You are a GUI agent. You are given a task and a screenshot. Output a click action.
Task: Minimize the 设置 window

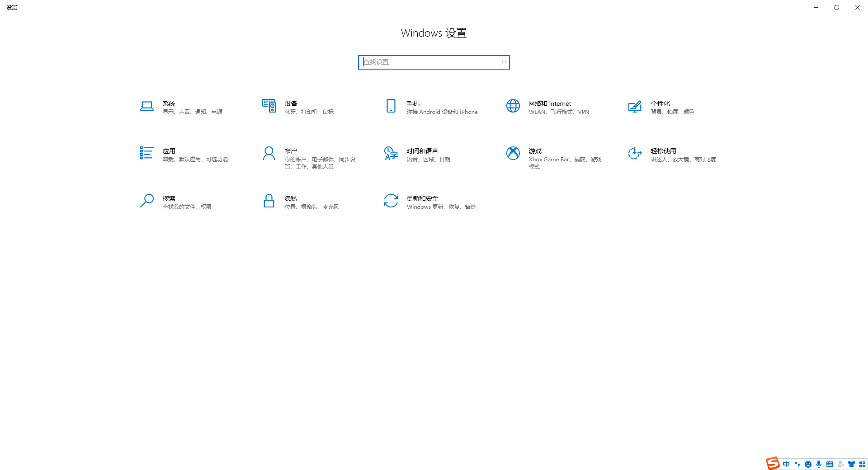(x=816, y=7)
